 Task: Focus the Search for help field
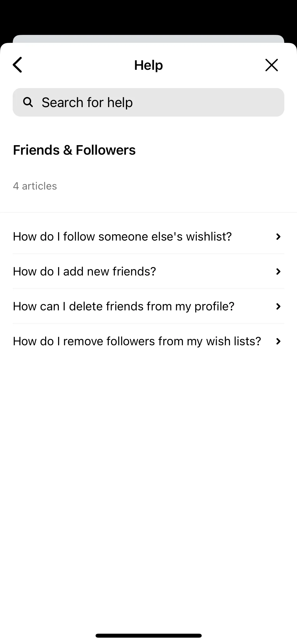pos(148,102)
